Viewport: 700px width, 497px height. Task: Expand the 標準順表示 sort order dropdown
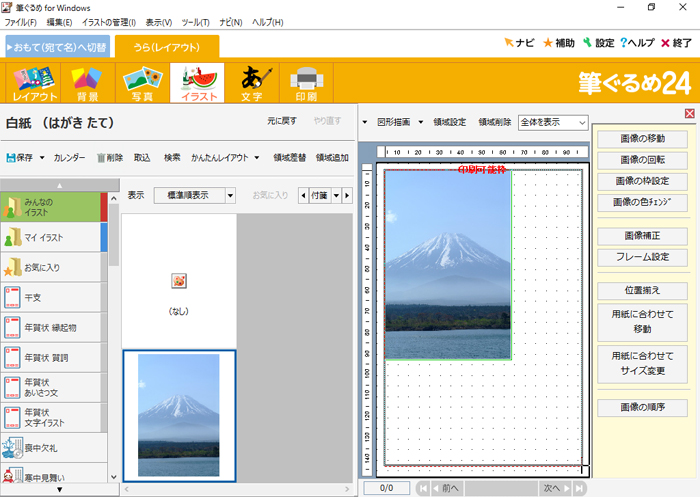point(230,196)
